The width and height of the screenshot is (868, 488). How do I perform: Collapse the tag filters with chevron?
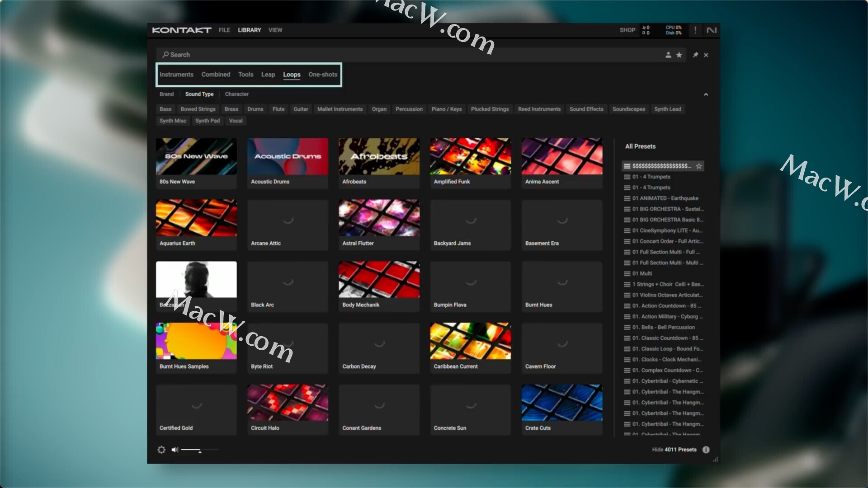click(x=706, y=94)
